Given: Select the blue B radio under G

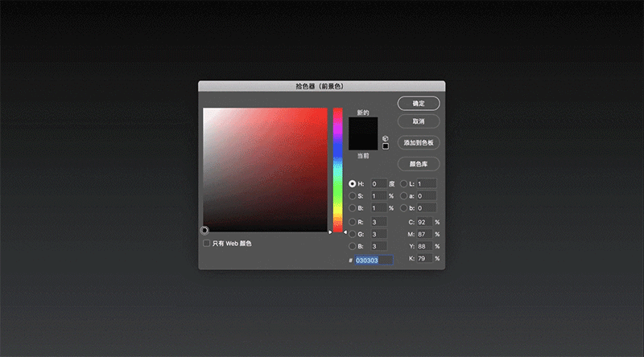Looking at the screenshot, I should click(353, 246).
